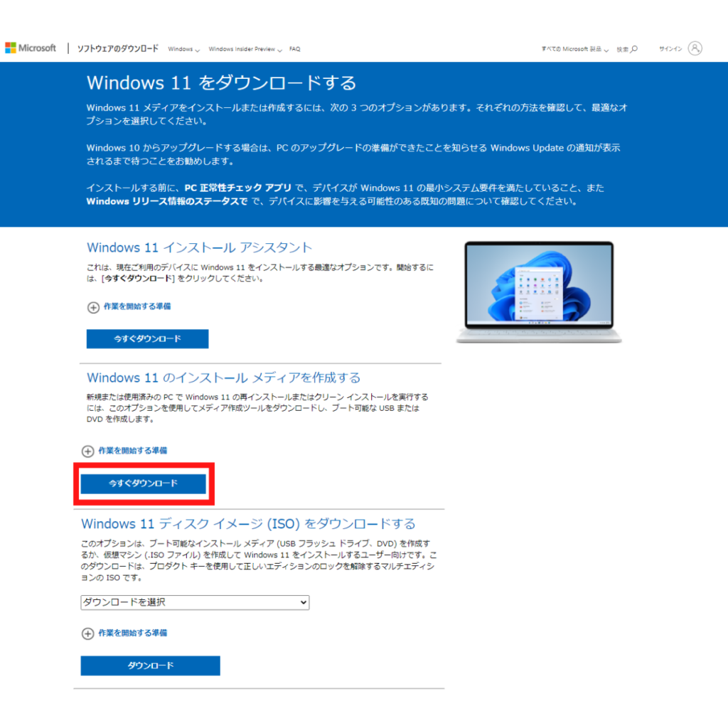Expand the Windows Insider Preview menu
The height and width of the screenshot is (728, 728).
click(x=245, y=49)
